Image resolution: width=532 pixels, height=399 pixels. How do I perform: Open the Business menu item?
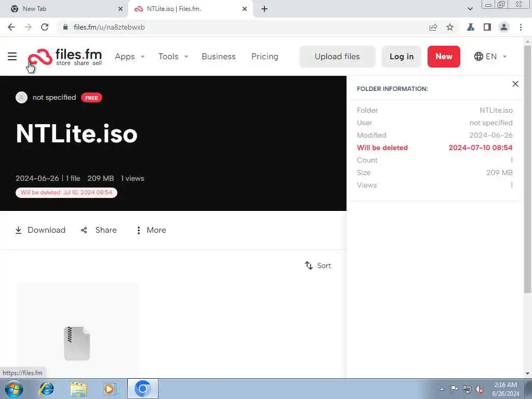(219, 57)
